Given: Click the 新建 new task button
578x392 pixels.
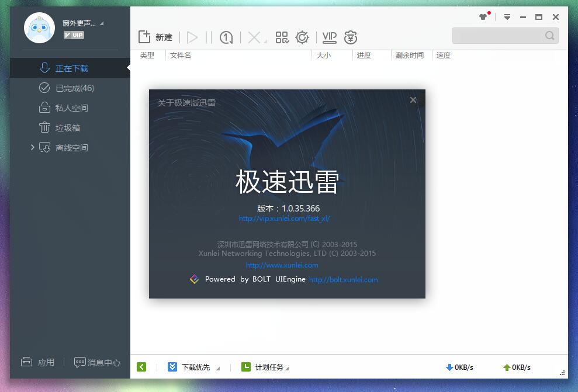Looking at the screenshot, I should (x=155, y=37).
